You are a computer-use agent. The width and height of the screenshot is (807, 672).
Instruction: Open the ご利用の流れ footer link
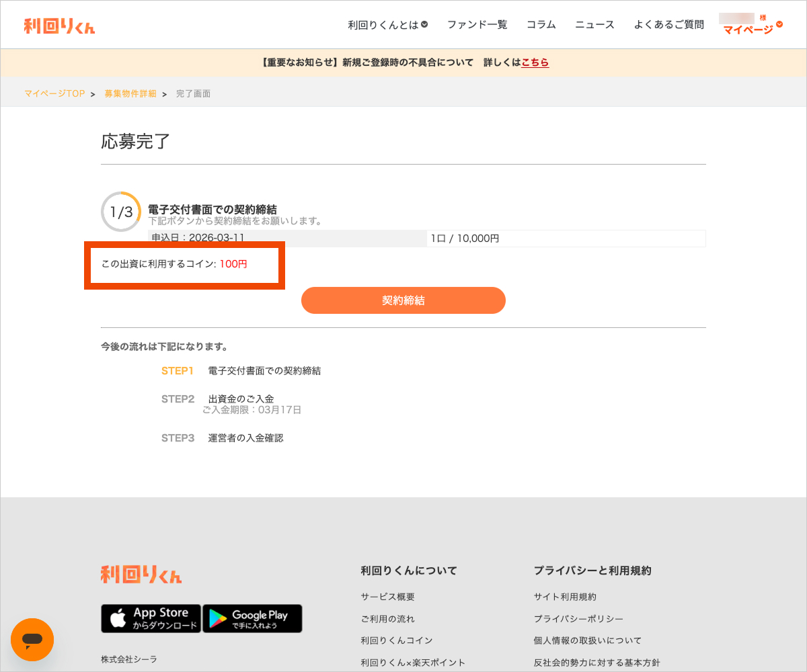[387, 619]
